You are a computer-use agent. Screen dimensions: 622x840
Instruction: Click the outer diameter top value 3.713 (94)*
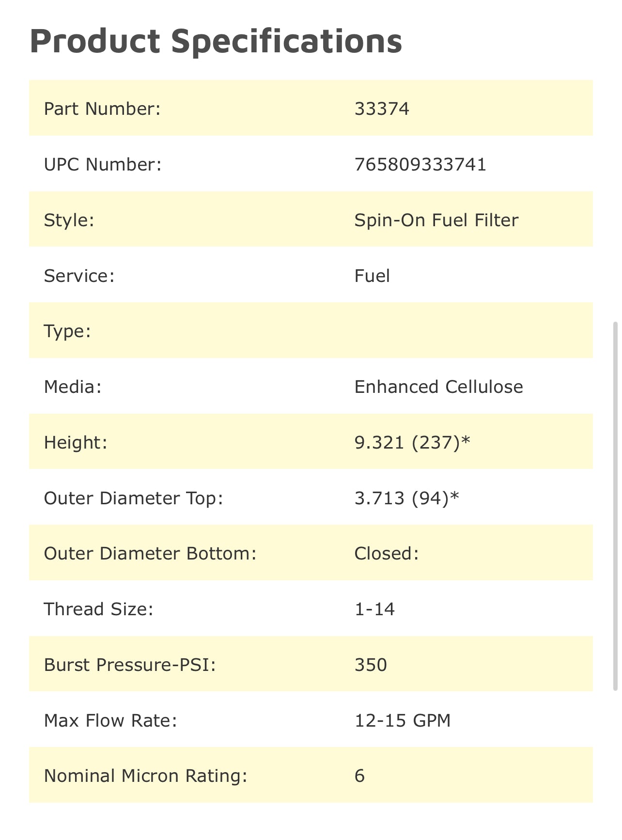click(x=406, y=498)
